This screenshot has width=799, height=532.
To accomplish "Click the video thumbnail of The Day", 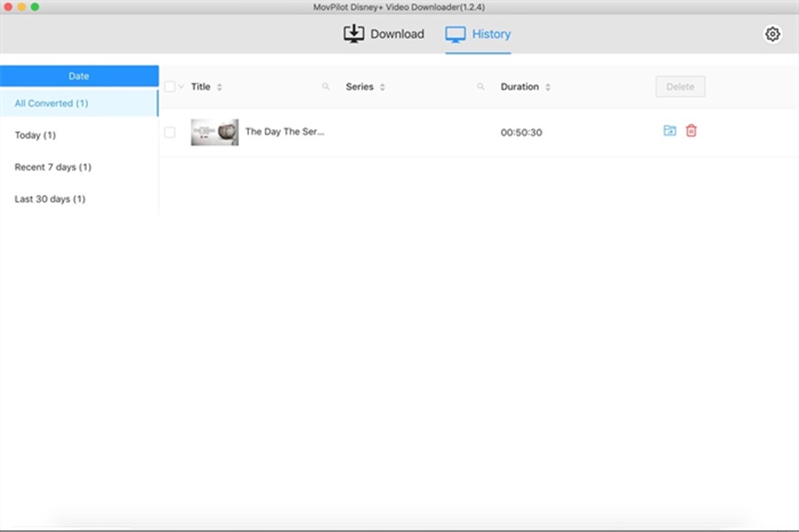I will click(x=215, y=132).
